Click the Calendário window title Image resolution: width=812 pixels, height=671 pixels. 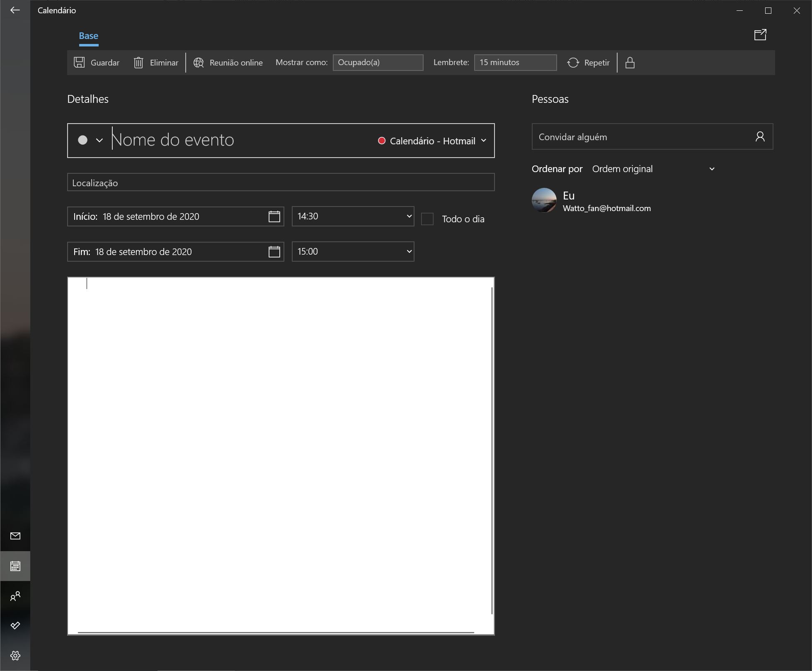point(57,10)
